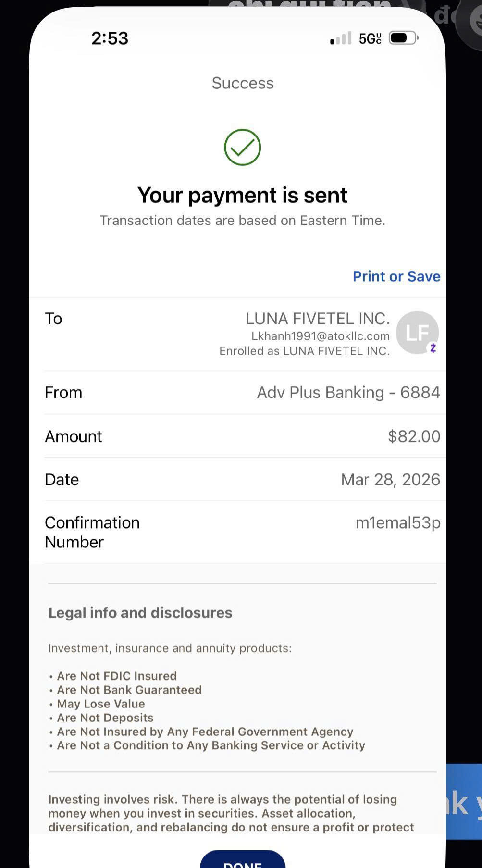Select recipient name LUNA FIVETEL INC.
The image size is (482, 868).
click(x=318, y=319)
